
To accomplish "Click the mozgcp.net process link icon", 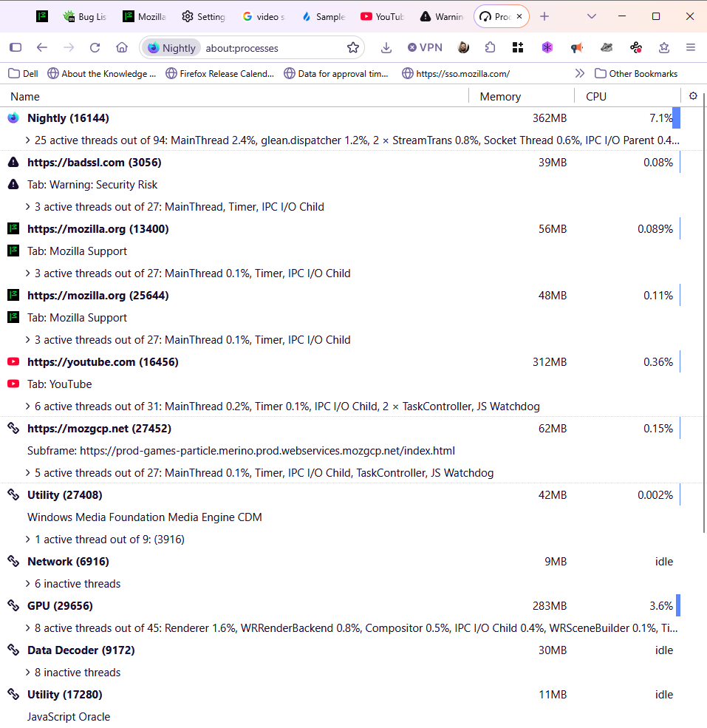I will 13,429.
